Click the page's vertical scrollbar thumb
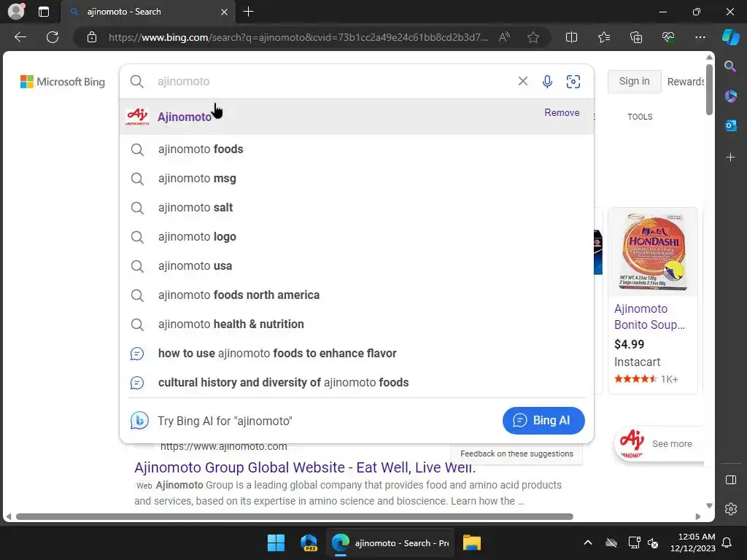Screen dimensions: 747x560 click(709, 89)
